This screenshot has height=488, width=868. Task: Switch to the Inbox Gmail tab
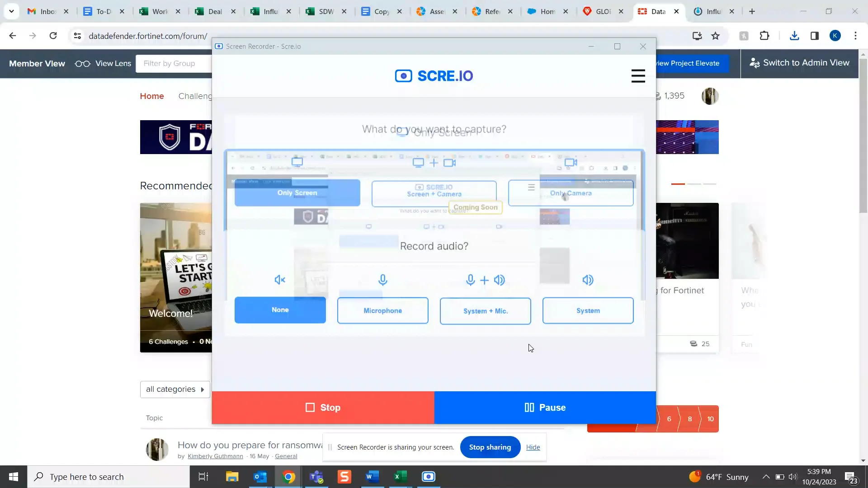(x=42, y=11)
